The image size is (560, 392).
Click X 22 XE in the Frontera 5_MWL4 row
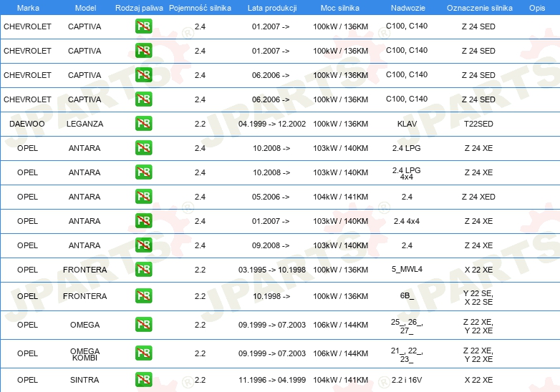pyautogui.click(x=478, y=270)
